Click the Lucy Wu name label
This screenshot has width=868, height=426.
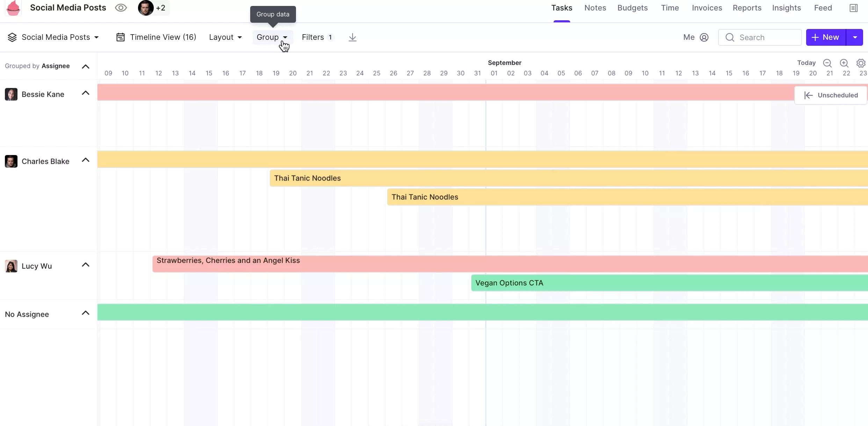click(37, 266)
